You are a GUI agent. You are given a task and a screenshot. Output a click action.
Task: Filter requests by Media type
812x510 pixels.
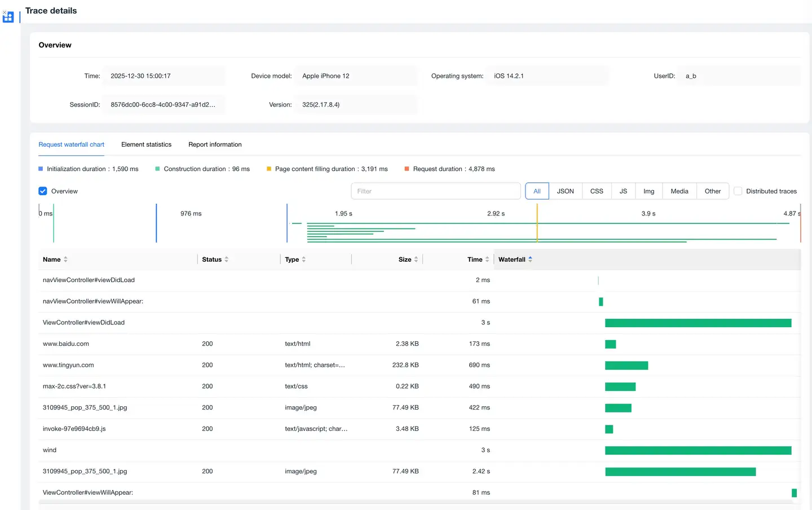point(679,191)
